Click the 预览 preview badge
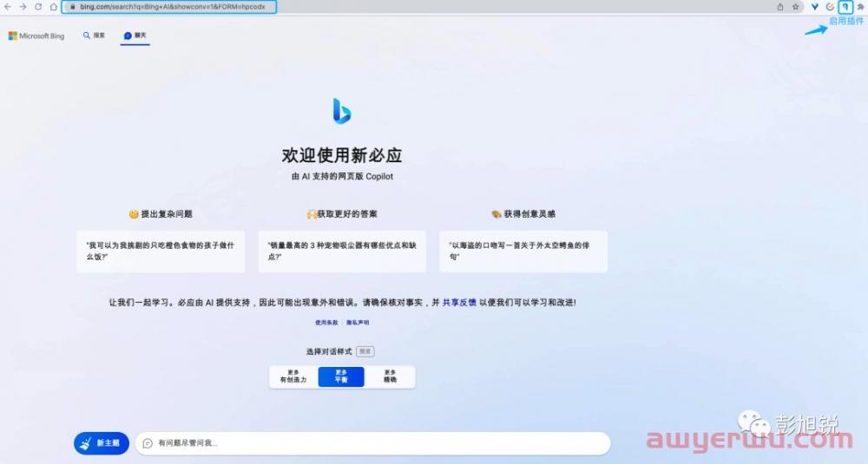The image size is (868, 464). [365, 351]
